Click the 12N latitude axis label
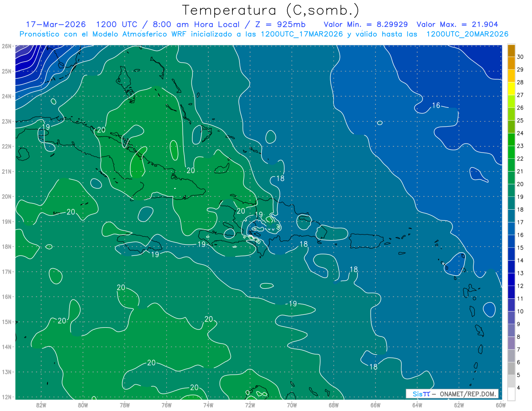Viewport: 532px width, 411px height. (6, 397)
